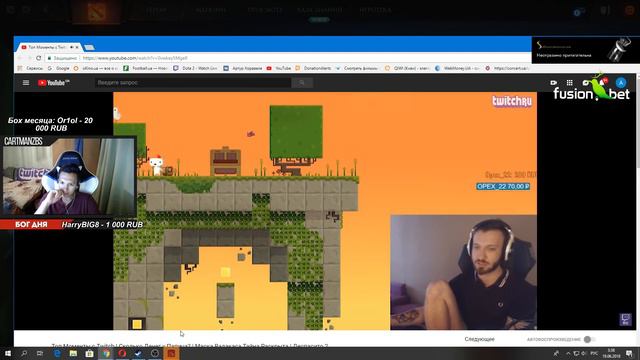
Task: Switch to Dota 2 on taskbar
Action: coord(171,353)
